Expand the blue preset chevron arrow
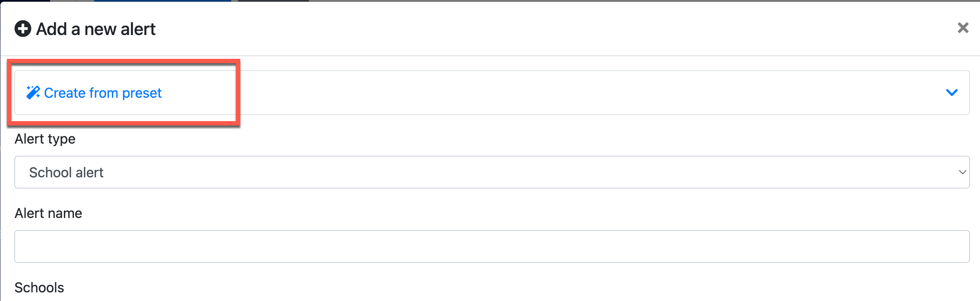 (x=952, y=93)
